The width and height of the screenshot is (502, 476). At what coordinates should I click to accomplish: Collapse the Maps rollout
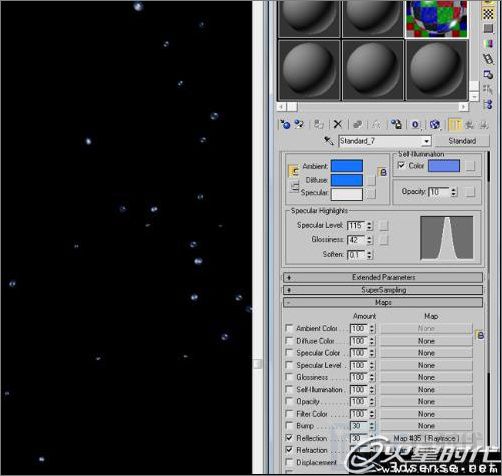click(383, 302)
